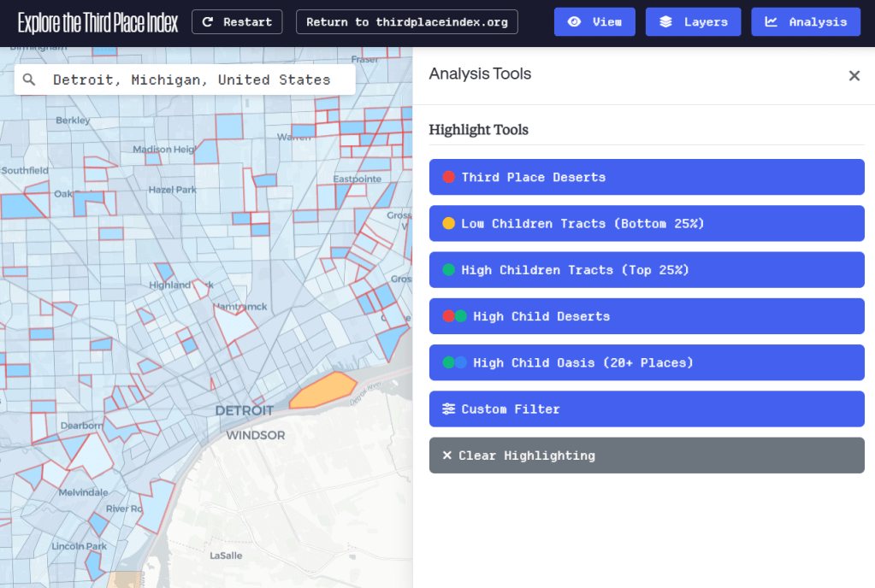Screen dimensions: 875x588
Task: Click the magnifier search icon
Action: pos(30,79)
